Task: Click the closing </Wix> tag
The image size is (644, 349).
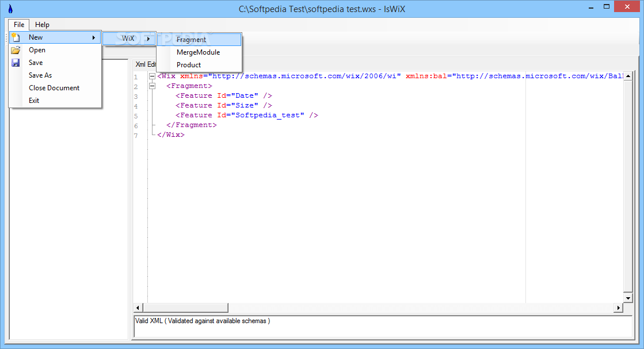Action: pyautogui.click(x=171, y=135)
